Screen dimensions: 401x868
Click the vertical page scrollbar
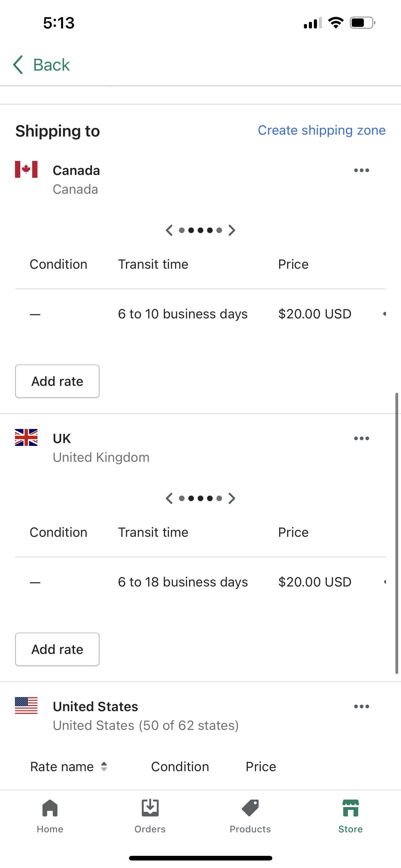point(397,533)
